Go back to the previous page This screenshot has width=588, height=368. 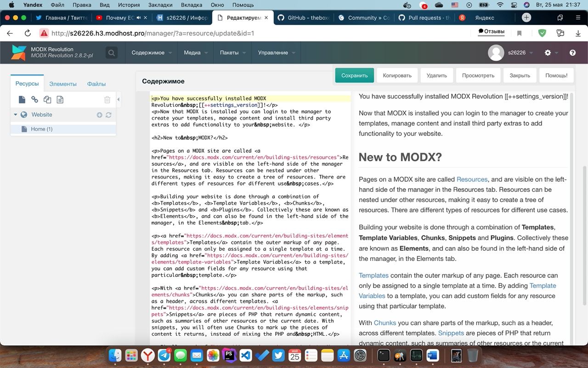coord(10,33)
